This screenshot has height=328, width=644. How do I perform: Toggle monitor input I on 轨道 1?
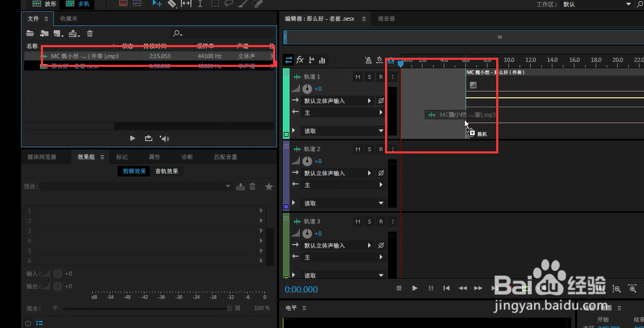pyautogui.click(x=392, y=77)
